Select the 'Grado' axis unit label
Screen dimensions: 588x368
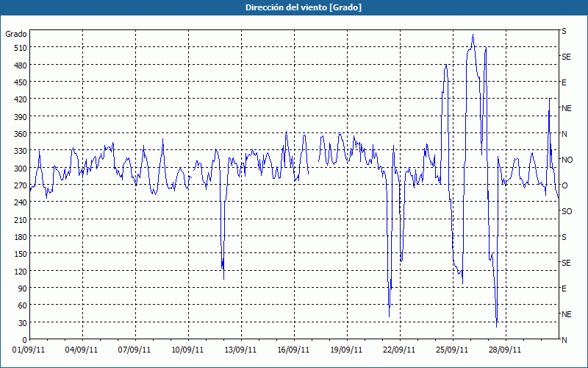point(16,34)
